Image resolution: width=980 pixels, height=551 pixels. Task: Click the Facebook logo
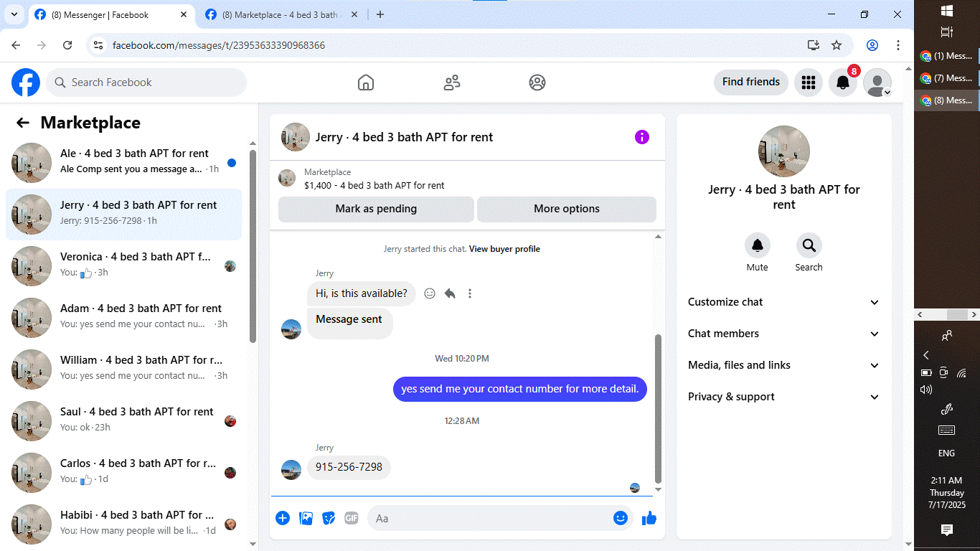tap(26, 83)
